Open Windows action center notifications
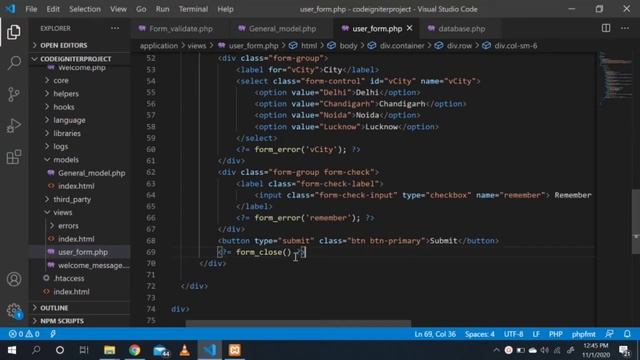This screenshot has height=360, width=640. point(624,350)
